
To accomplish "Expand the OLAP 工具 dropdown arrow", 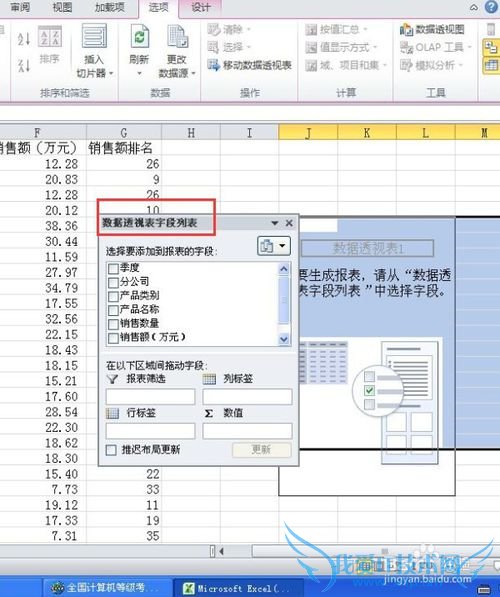I will (x=470, y=48).
